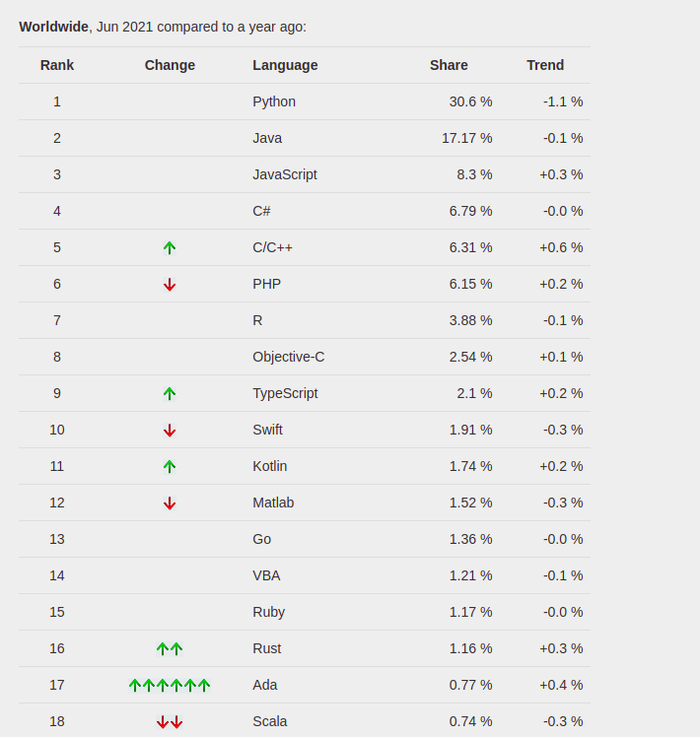Click the double green arrows for Rust
The image size is (700, 737).
(170, 648)
